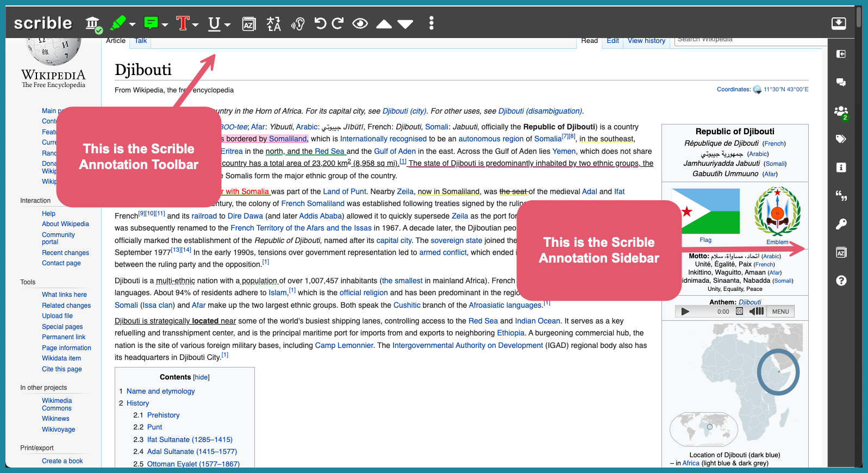Adjust the anthem player volume control
Screen dimensions: 868x473
coord(757,312)
